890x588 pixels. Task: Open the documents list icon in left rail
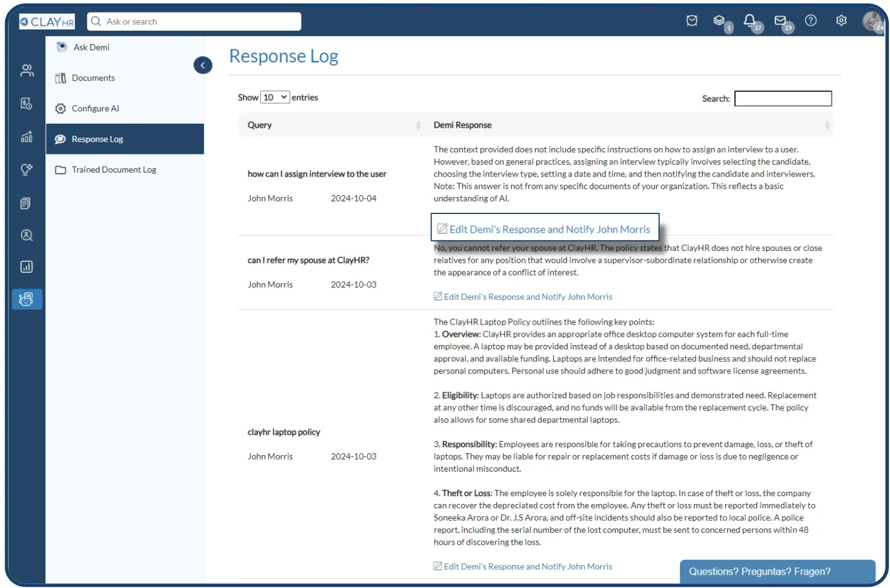pos(26,203)
